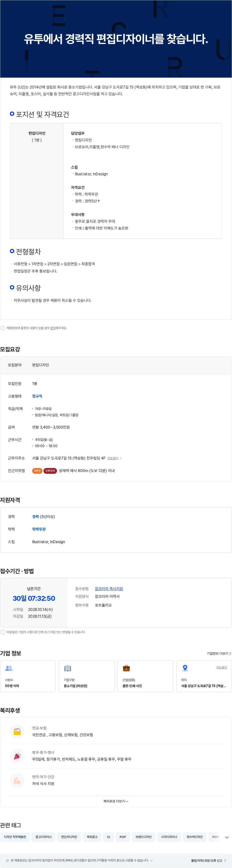Select the 전단지디자인 tag
Image resolution: width=232 pixels, height=868 pixels.
tap(69, 837)
